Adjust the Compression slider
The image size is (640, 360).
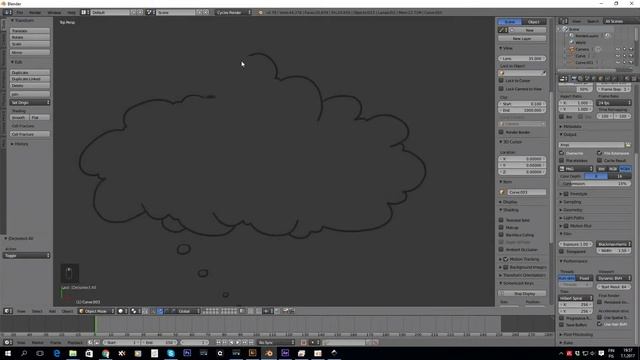(595, 184)
